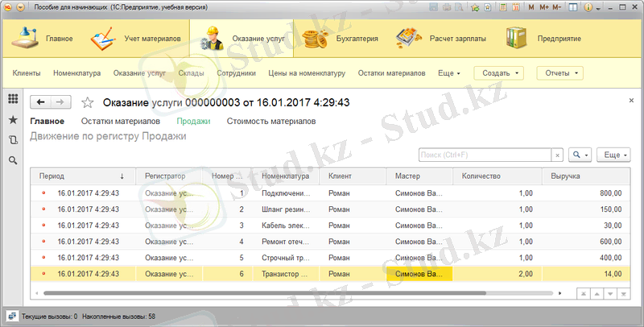Image resolution: width=644 pixels, height=327 pixels.
Task: Jump to first record with the top arrow button
Action: coord(583,294)
